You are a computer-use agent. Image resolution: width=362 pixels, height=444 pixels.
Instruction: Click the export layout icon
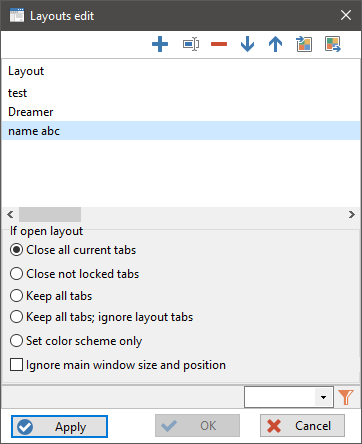[333, 44]
